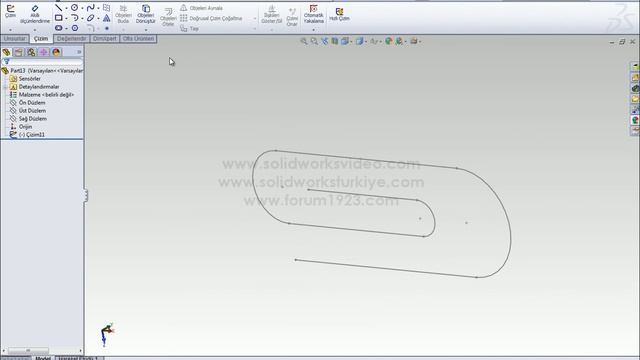Open the Otomatik Yakalama dropdown arrow
Image resolution: width=640 pixels, height=360 pixels.
point(313,30)
